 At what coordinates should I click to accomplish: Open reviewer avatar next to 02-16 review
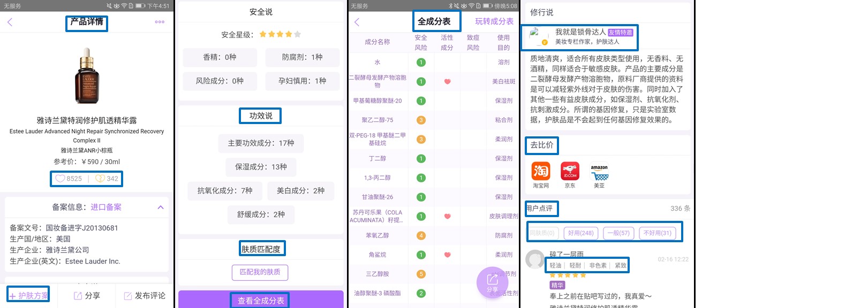coord(535,259)
